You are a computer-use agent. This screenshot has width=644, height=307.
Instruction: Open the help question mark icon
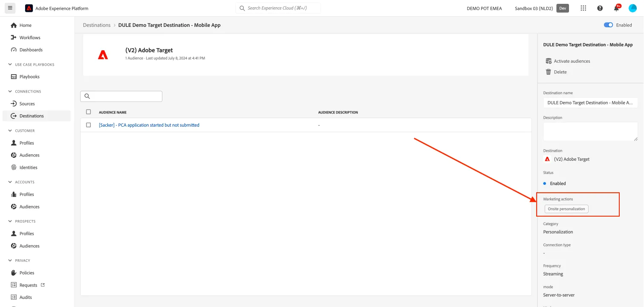tap(600, 8)
